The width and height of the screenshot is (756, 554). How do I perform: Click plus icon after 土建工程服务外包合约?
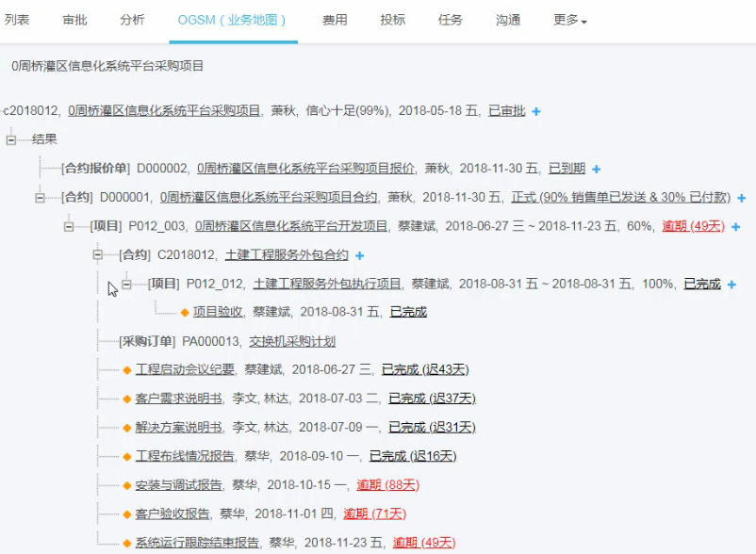[x=359, y=256]
